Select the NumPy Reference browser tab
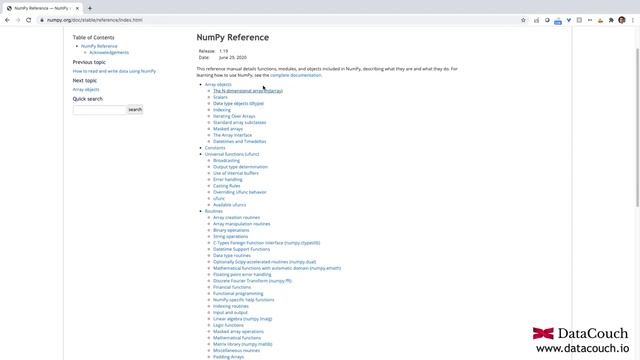640x360 pixels. (x=42, y=8)
